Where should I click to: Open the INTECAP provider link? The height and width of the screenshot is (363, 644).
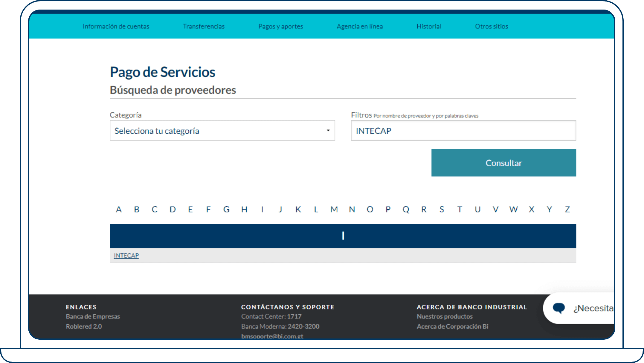tap(126, 256)
